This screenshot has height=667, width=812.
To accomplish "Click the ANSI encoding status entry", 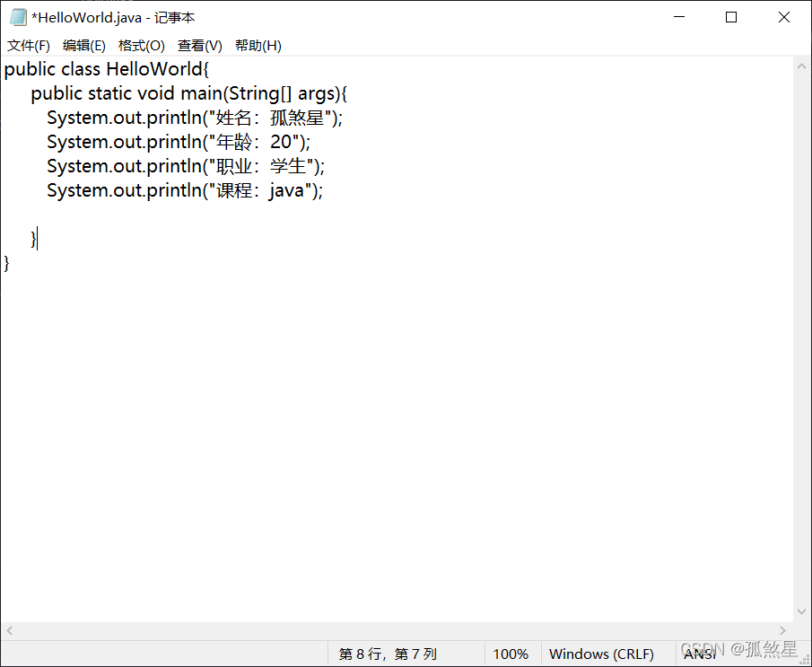I will click(x=700, y=654).
